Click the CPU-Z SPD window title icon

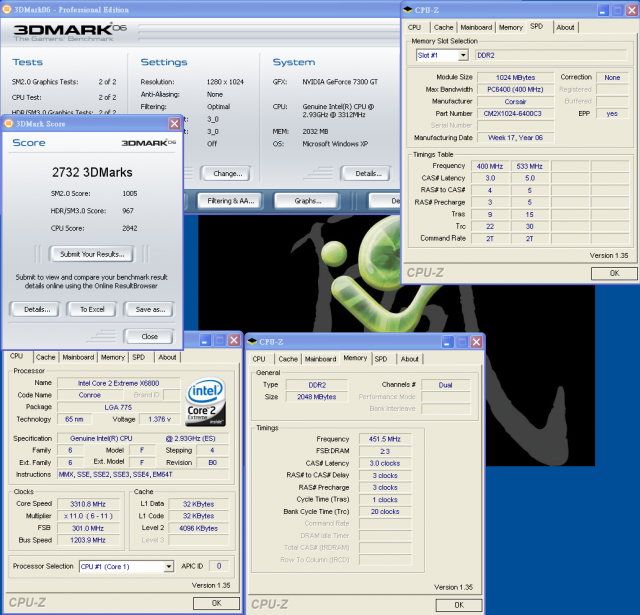(x=408, y=10)
